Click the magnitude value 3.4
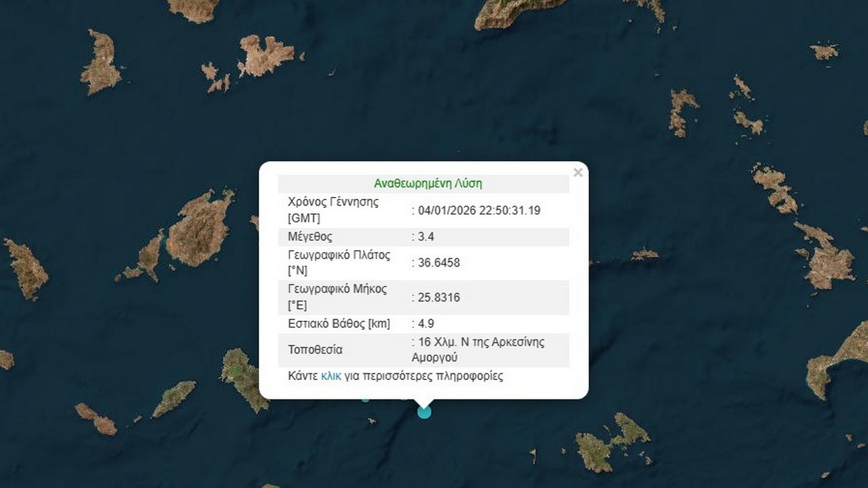This screenshot has width=868, height=488. coord(426,237)
